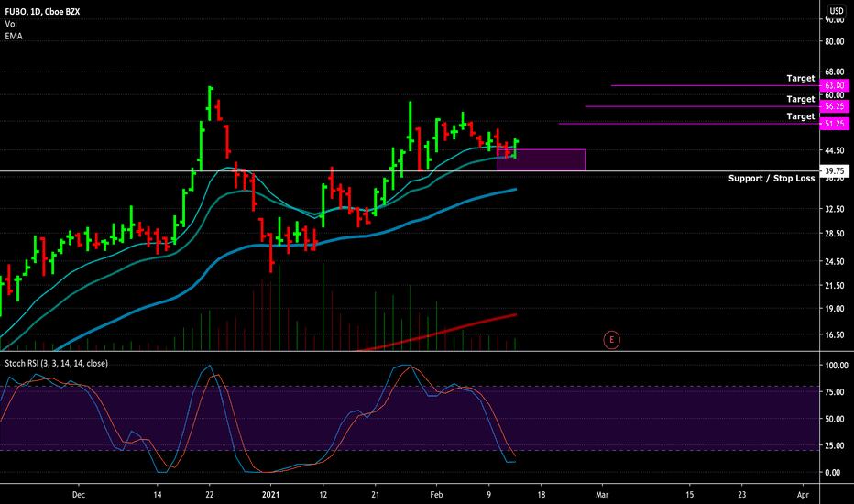The width and height of the screenshot is (854, 504).
Task: Select the Vol indicator label
Action: 11,24
